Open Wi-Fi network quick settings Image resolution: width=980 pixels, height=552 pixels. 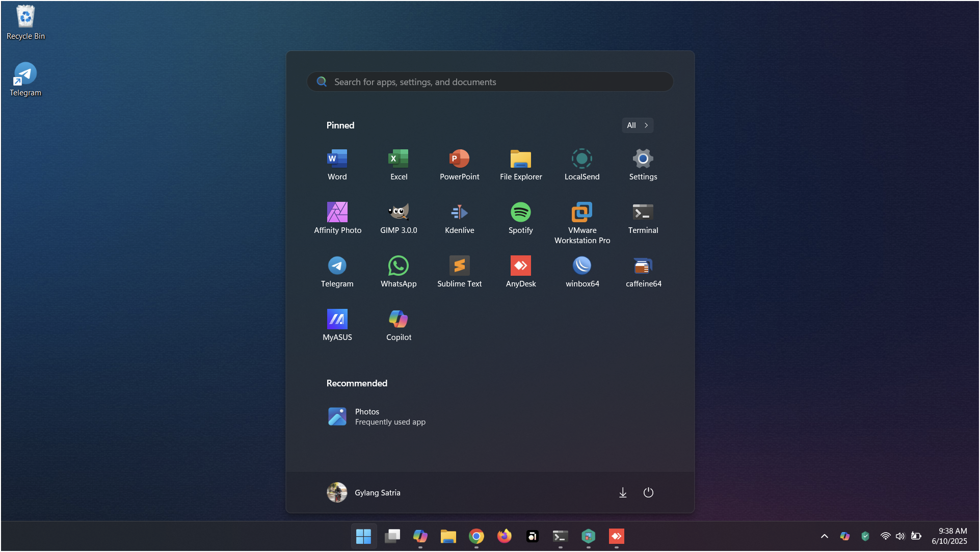(885, 536)
